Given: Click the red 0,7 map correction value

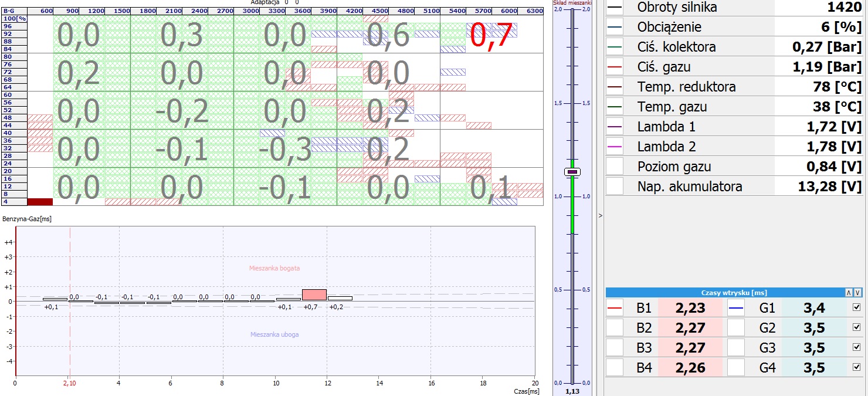Looking at the screenshot, I should (491, 35).
